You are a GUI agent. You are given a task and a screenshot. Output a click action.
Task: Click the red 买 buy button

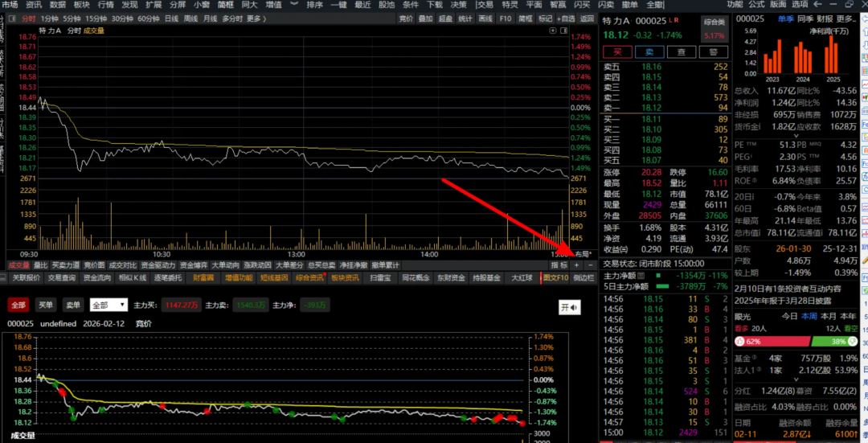[x=618, y=51]
